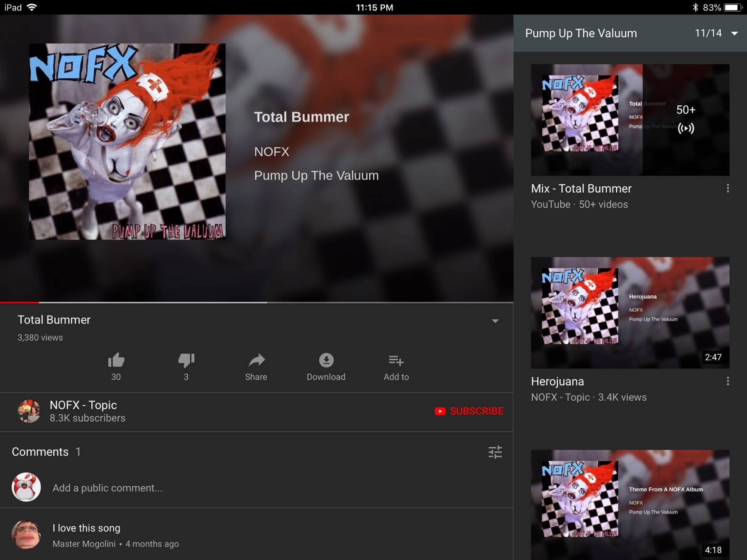The width and height of the screenshot is (747, 560).
Task: Tap your avatar beside the comment field
Action: [x=26, y=487]
